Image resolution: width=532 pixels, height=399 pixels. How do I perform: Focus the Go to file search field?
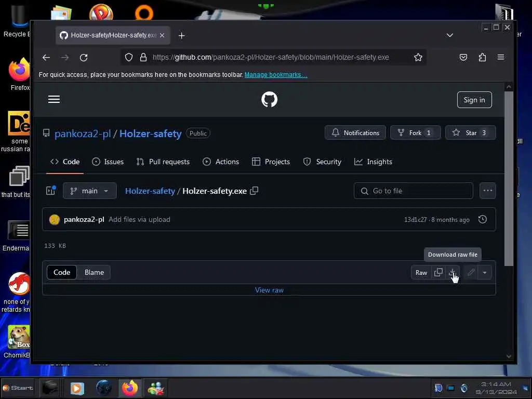coord(413,191)
